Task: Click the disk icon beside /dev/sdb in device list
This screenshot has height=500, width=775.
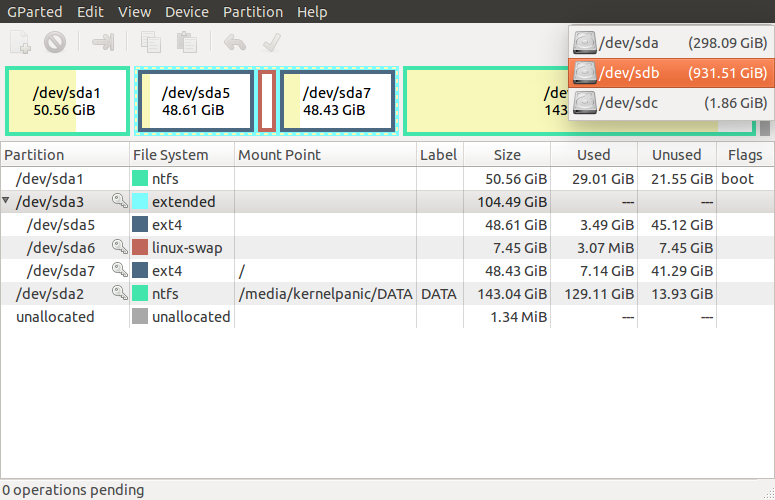Action: tap(585, 73)
